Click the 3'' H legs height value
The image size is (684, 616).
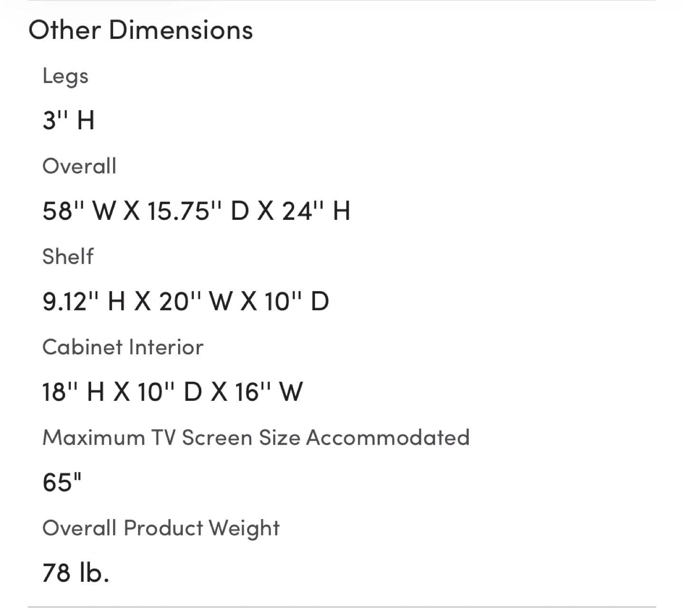[68, 120]
